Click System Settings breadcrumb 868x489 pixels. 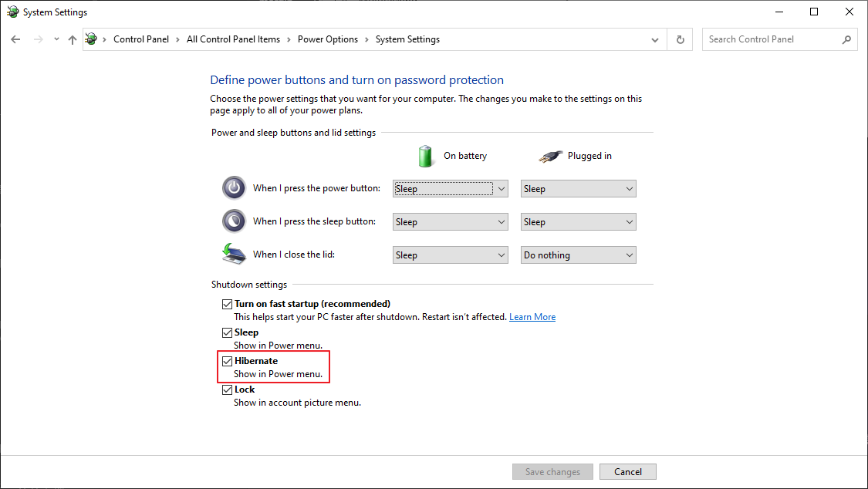[407, 39]
